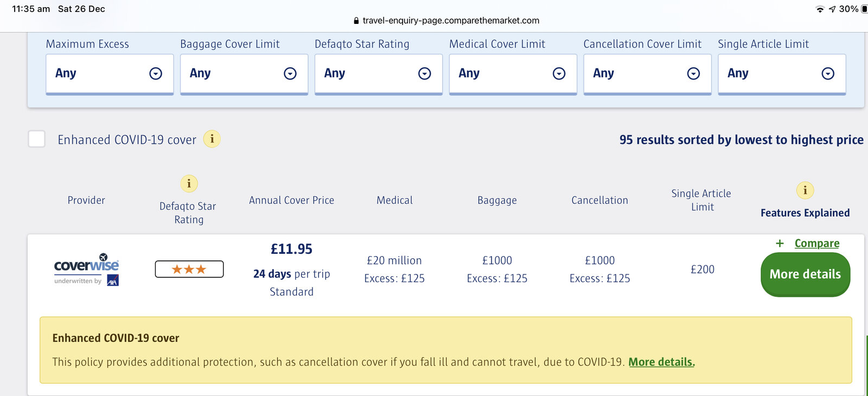Click the three-star Defaqto rating badge
The width and height of the screenshot is (868, 396).
[x=189, y=269]
